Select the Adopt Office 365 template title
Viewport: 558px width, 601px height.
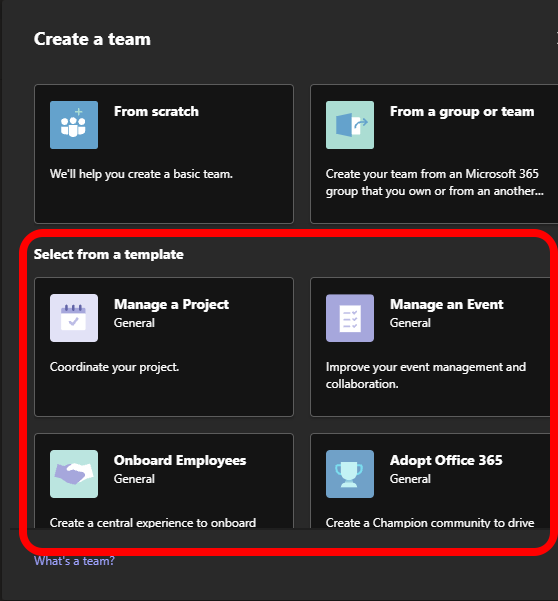[446, 460]
